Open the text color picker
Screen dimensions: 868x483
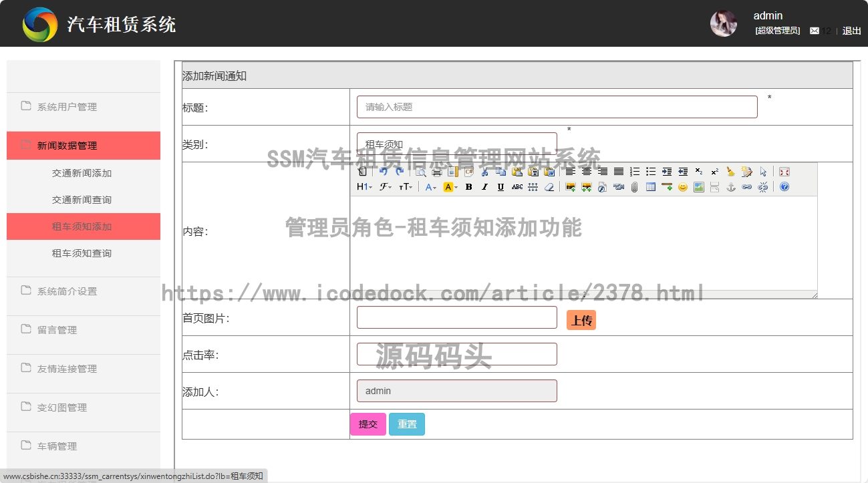pyautogui.click(x=430, y=187)
